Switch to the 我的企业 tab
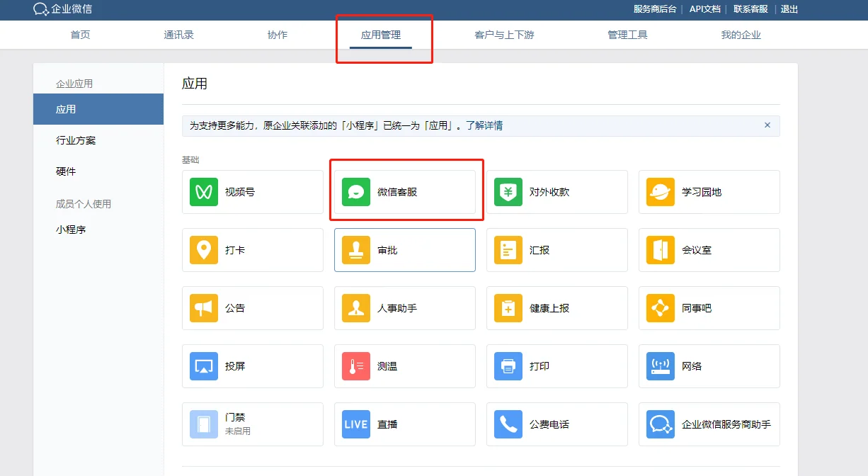The width and height of the screenshot is (868, 476). (x=741, y=35)
